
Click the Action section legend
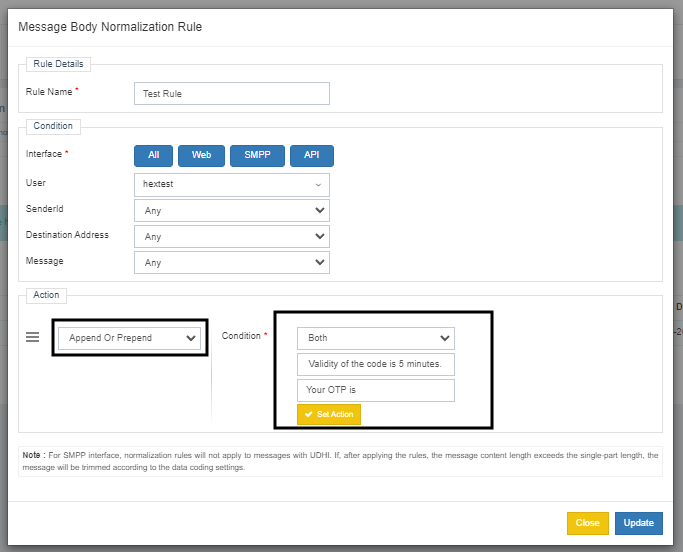[47, 295]
